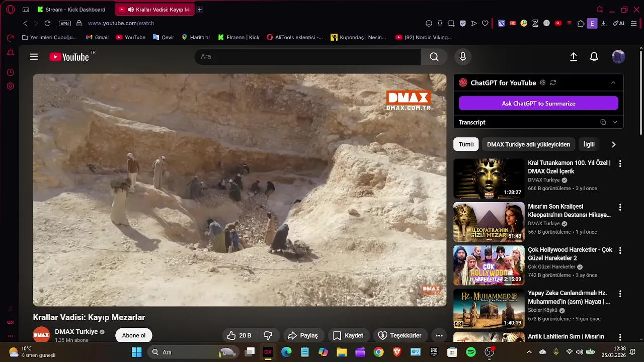The height and width of the screenshot is (362, 644).
Task: Open the GX Corner gamepad icon
Action: pyautogui.click(x=26, y=10)
